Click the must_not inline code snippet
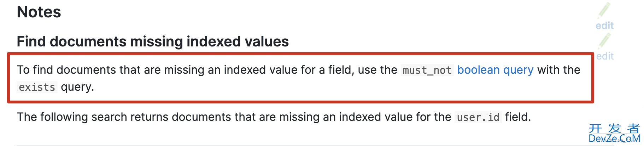644x146 pixels. [x=427, y=70]
